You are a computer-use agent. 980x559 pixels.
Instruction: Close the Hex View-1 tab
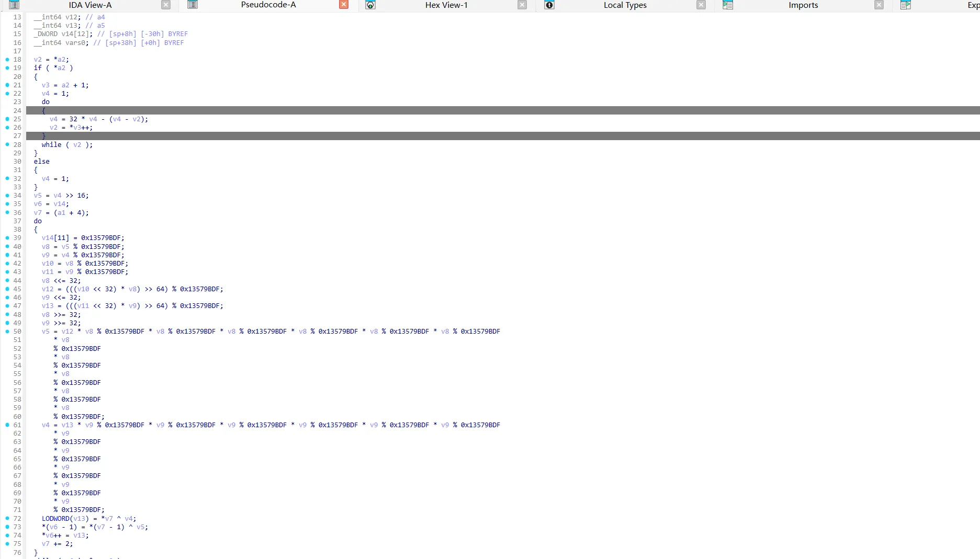pyautogui.click(x=522, y=5)
